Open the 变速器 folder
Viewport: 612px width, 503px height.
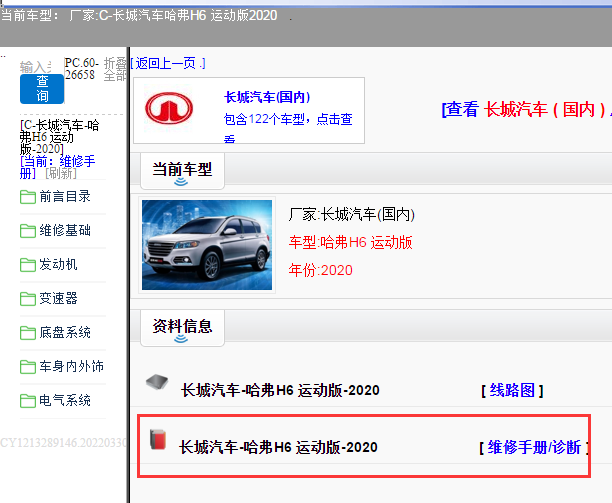58,298
